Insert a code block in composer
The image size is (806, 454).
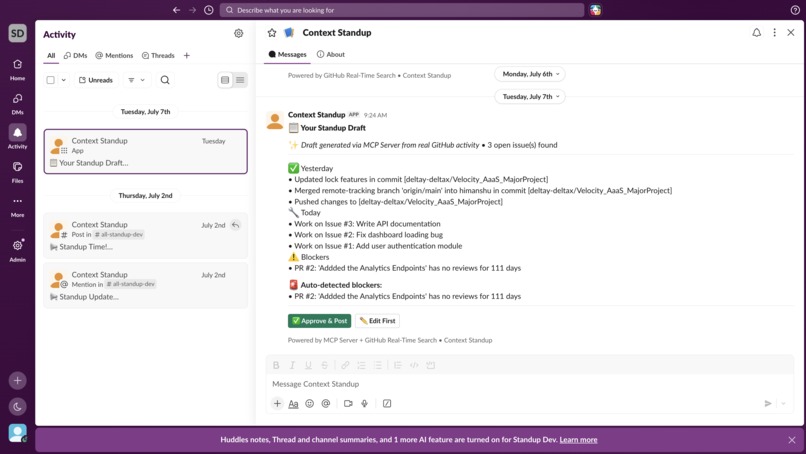(431, 365)
